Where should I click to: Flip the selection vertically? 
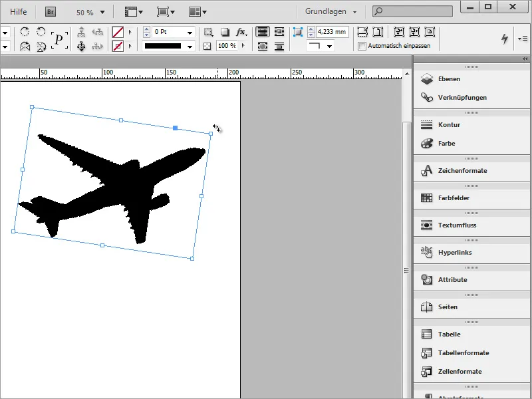(x=41, y=46)
